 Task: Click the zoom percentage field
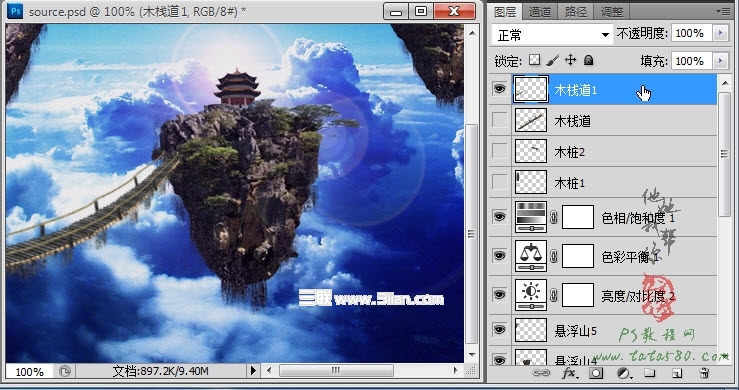coord(29,372)
